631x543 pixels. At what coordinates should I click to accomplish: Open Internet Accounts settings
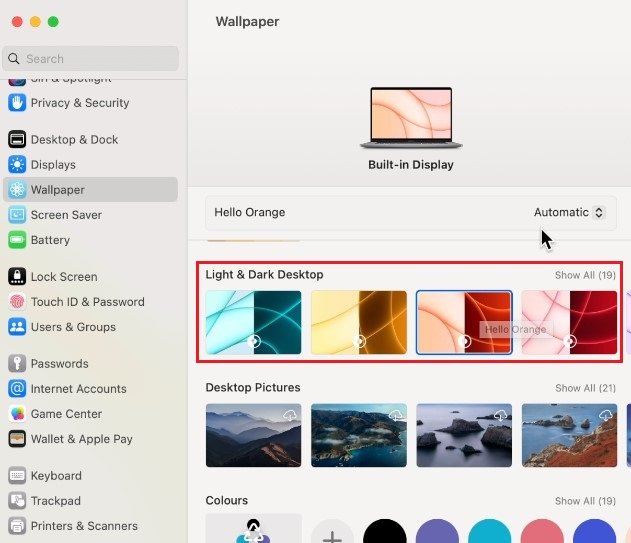click(78, 388)
